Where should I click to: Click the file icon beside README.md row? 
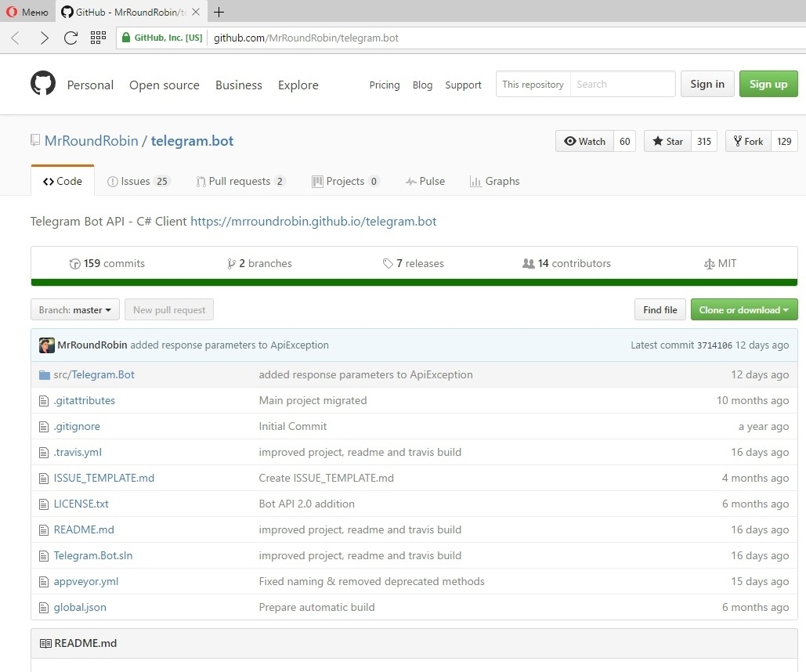44,529
